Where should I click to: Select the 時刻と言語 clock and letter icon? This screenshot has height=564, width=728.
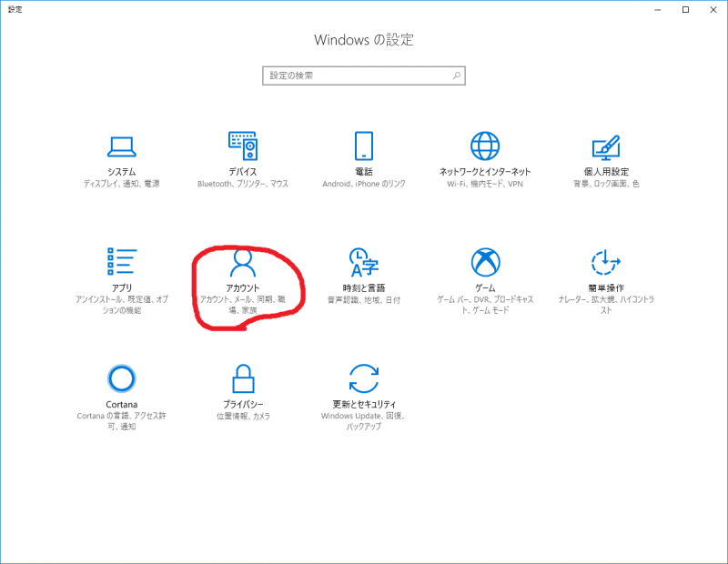pyautogui.click(x=364, y=262)
